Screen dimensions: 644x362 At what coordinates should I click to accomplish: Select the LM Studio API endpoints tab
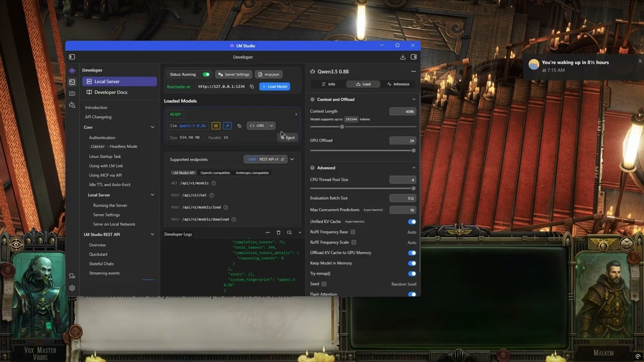184,173
